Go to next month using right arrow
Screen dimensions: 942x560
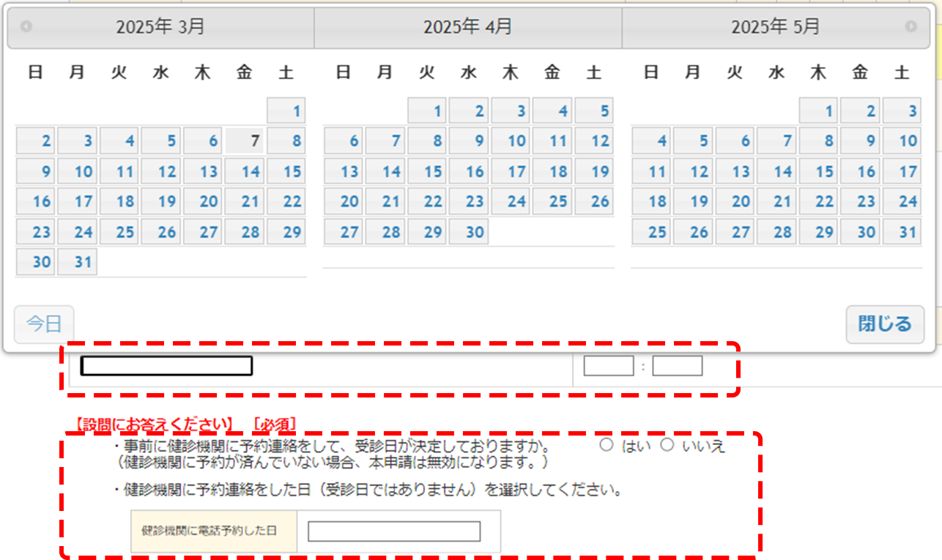[x=911, y=27]
